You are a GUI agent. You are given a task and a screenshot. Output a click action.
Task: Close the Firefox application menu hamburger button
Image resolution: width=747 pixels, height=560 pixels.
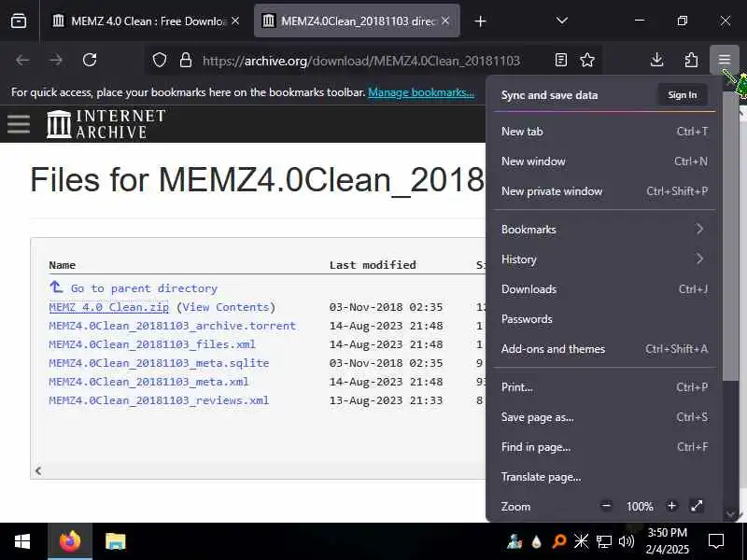(x=725, y=60)
